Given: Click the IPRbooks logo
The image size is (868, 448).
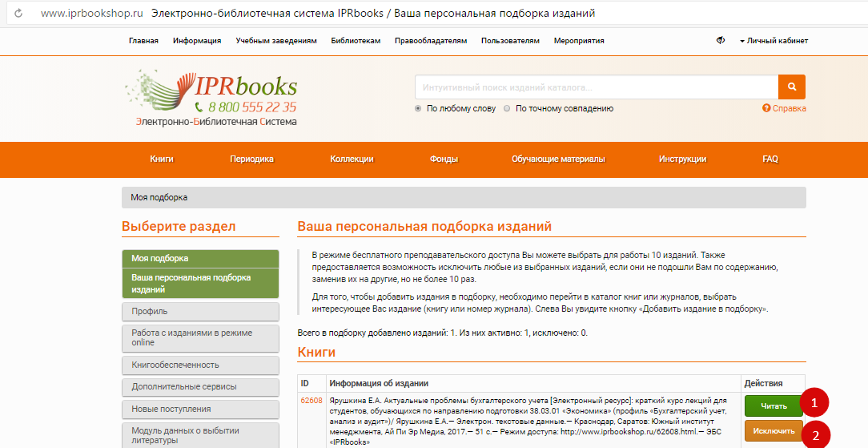Looking at the screenshot, I should click(x=212, y=96).
